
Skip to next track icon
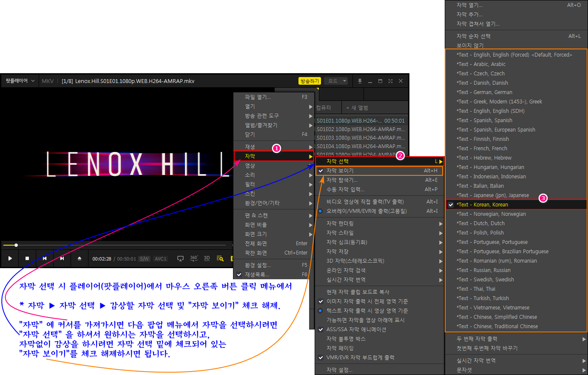coord(62,258)
